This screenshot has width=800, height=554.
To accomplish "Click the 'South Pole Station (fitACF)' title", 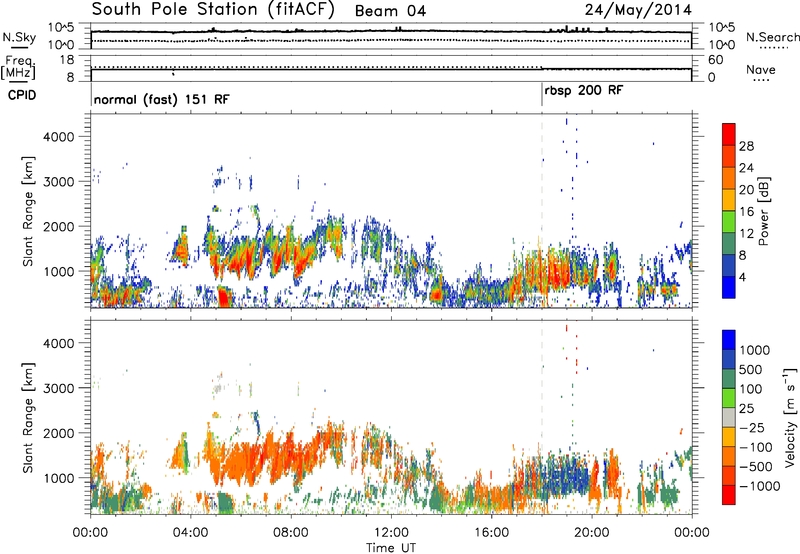I will tap(213, 10).
